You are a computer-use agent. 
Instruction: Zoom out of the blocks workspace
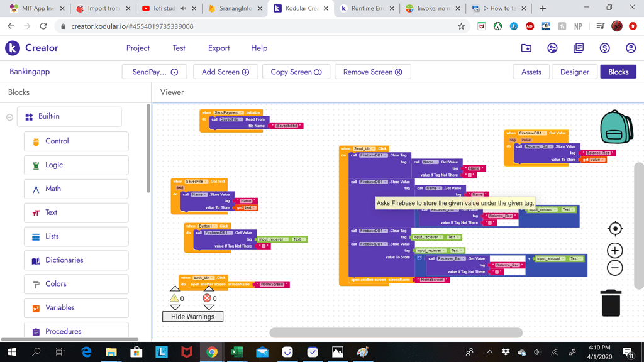point(615,268)
